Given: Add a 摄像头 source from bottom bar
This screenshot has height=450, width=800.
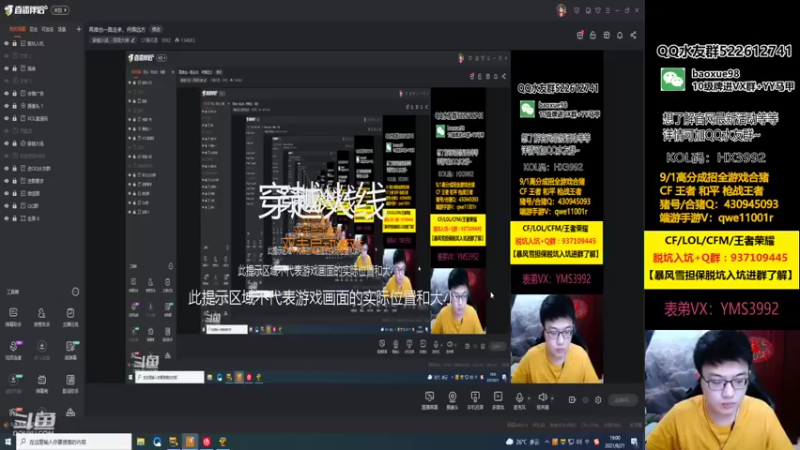Looking at the screenshot, I should pos(452,400).
